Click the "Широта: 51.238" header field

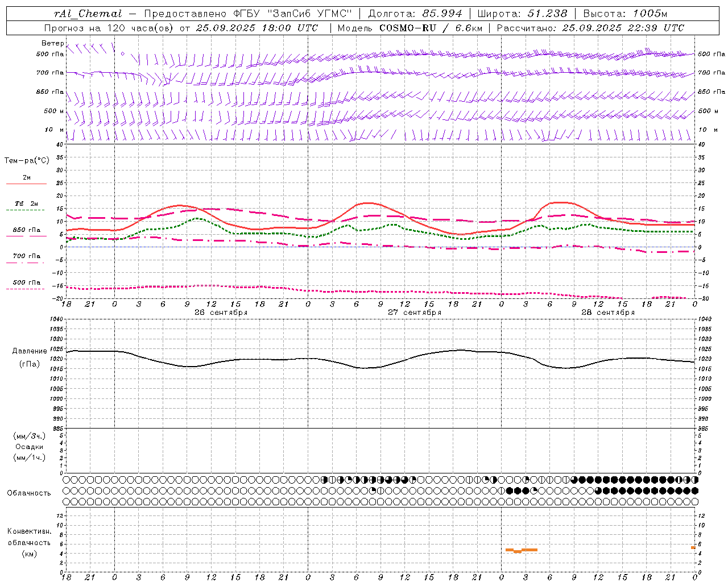[x=522, y=14]
